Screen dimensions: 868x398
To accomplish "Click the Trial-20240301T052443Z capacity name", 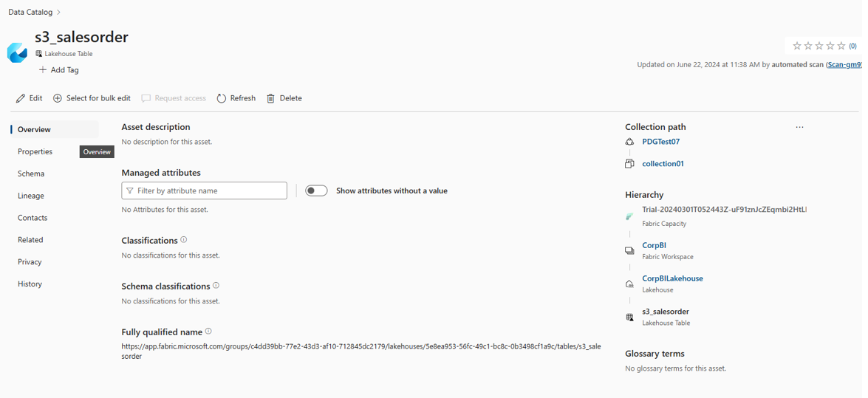I will [x=725, y=209].
